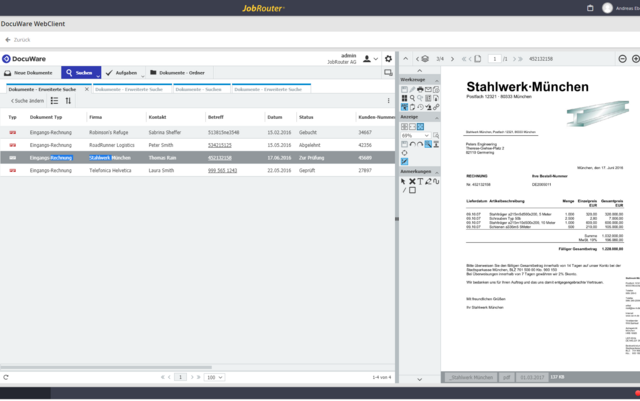Rotate page right in Anzeige panel
640x401 pixels.
[420, 144]
